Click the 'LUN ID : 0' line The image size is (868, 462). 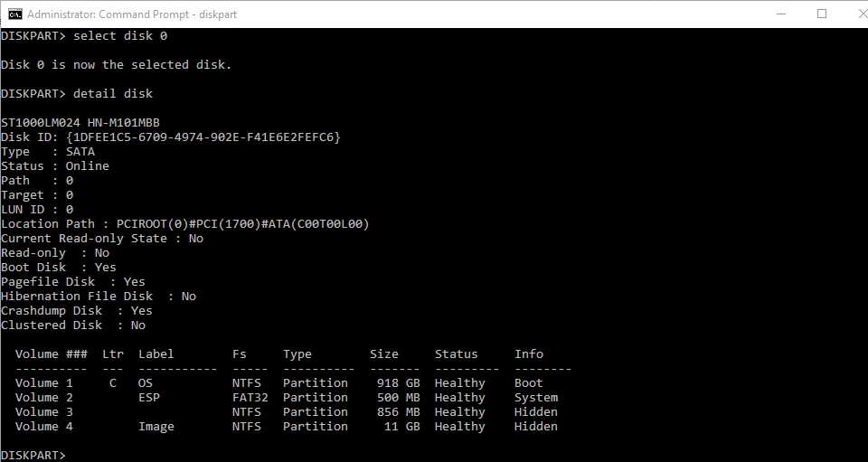37,209
